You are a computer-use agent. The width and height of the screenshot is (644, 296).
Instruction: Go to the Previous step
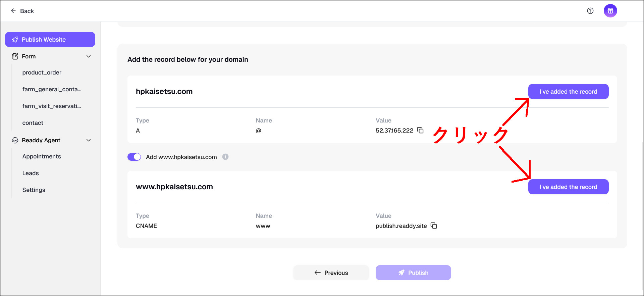click(x=331, y=273)
